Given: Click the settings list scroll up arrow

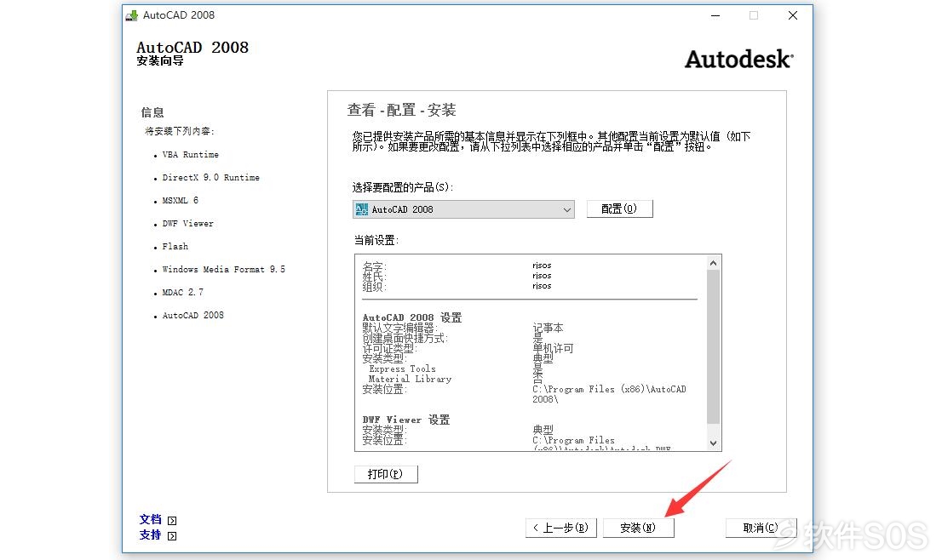Looking at the screenshot, I should click(x=713, y=263).
